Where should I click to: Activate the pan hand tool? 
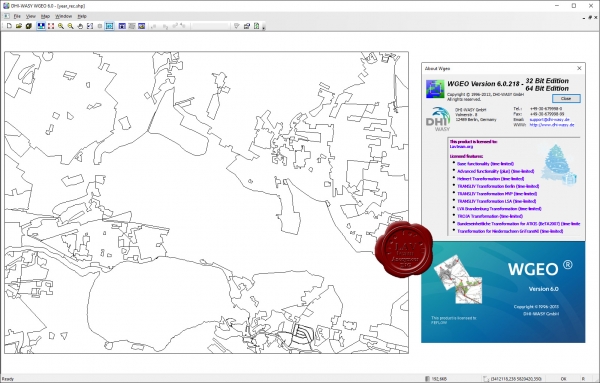(80, 26)
